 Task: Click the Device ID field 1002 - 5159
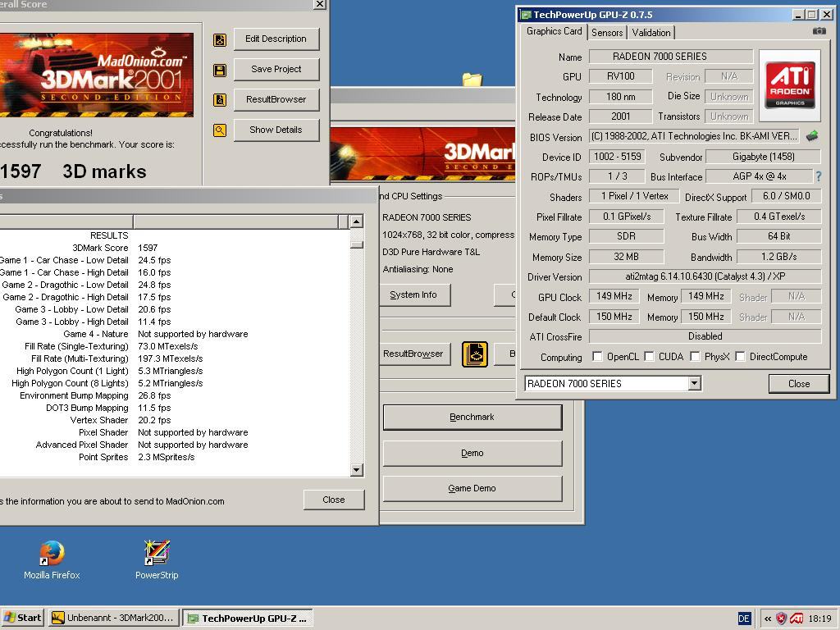617,157
